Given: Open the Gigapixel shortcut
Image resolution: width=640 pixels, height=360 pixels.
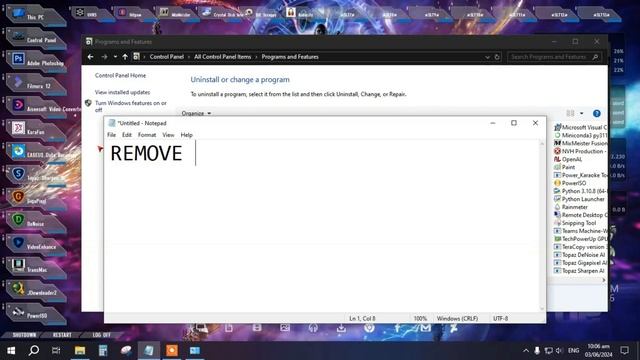Looking at the screenshot, I should pos(35,199).
